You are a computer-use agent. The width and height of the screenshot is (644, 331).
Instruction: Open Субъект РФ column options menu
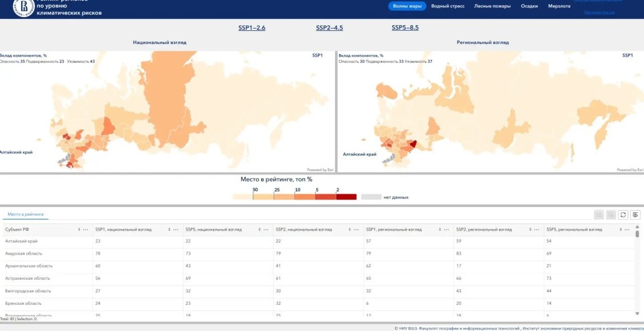tap(85, 229)
